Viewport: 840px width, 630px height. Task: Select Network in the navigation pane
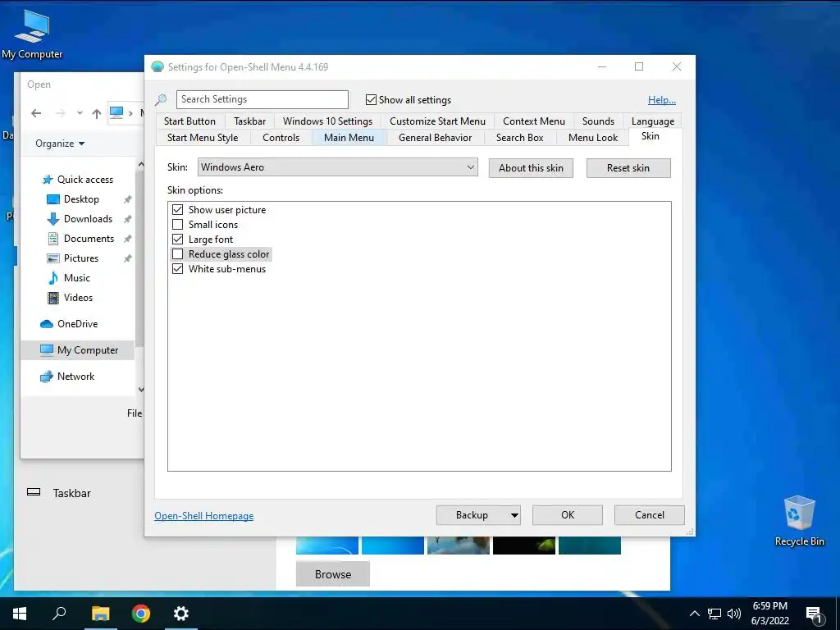pos(67,377)
